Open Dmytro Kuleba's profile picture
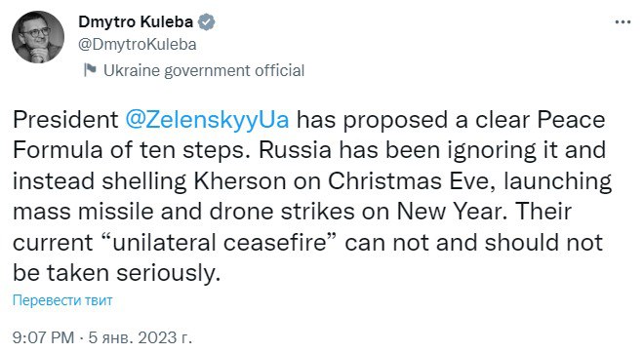Viewport: 644px width, 353px height. [x=38, y=37]
